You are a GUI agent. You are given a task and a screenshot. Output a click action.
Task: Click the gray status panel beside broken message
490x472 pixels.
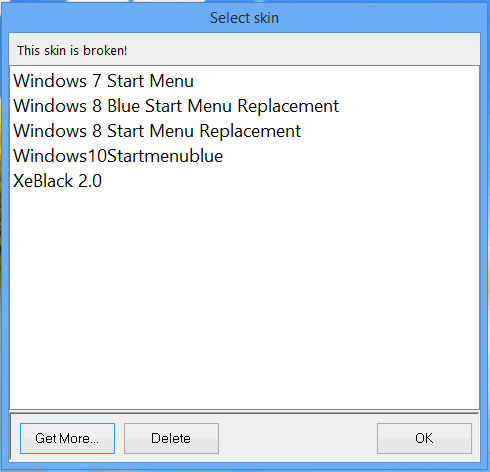303,49
